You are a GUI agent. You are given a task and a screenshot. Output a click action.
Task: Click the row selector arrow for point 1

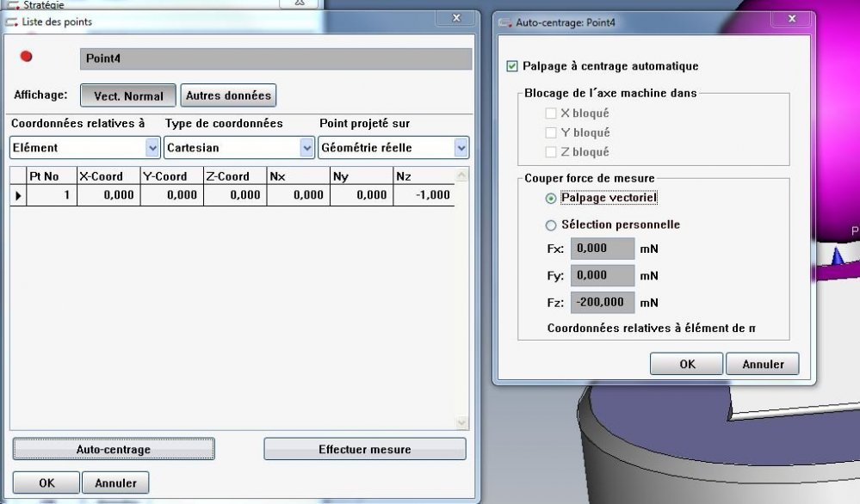[18, 195]
